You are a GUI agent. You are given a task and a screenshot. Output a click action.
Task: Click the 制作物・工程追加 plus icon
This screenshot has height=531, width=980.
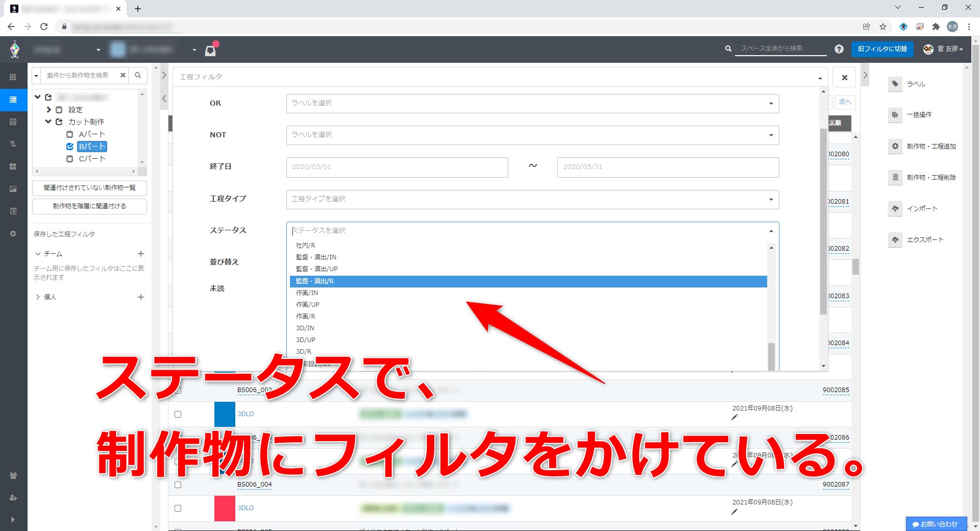click(895, 147)
